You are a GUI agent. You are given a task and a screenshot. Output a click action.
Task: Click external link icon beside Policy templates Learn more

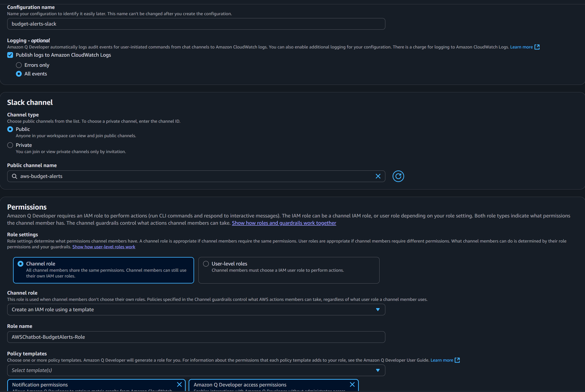pyautogui.click(x=457, y=360)
